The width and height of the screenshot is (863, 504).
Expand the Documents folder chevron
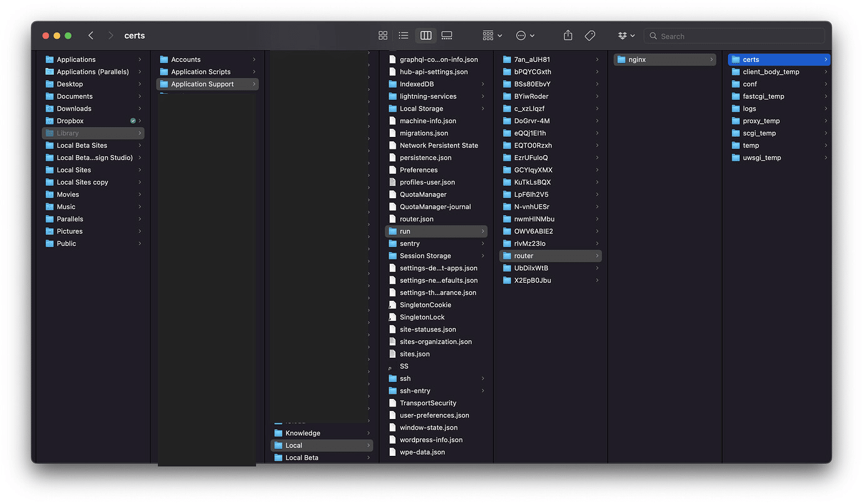click(139, 96)
